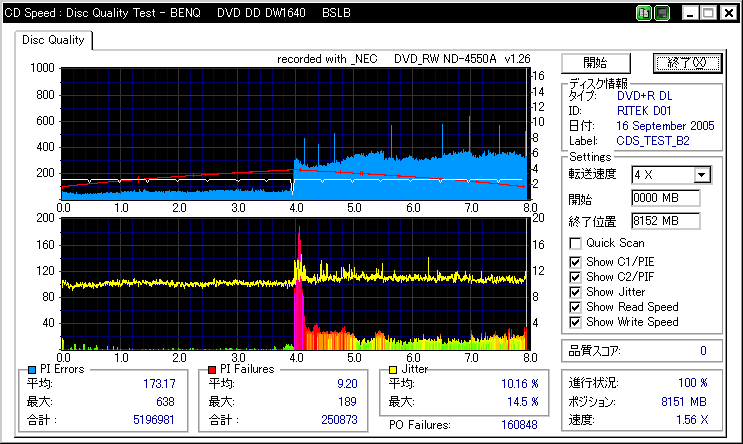Click the blue PI Errors legend swatch
The width and height of the screenshot is (743, 444).
point(32,370)
